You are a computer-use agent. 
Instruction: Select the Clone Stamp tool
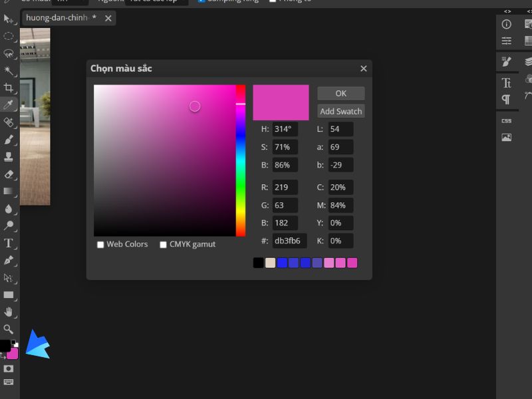[8, 157]
